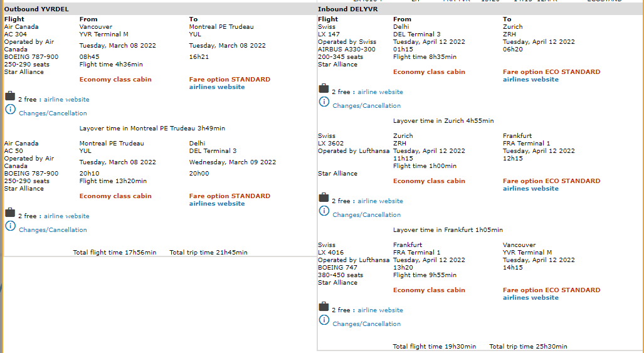The image size is (644, 353).
Task: Click the baggage icon for flight LX 147
Action: pyautogui.click(x=324, y=88)
